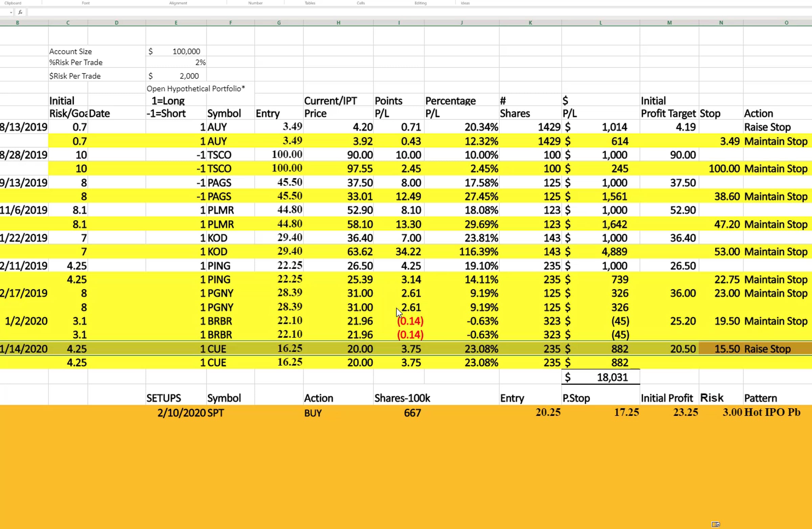The height and width of the screenshot is (529, 812).
Task: Select the 2/17/2019 date cell
Action: tap(24, 293)
